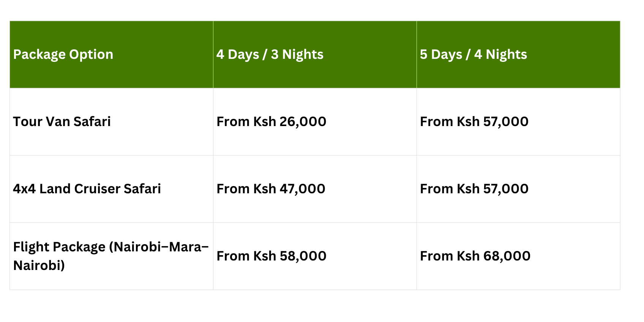The image size is (644, 322).
Task: Click the number "26,000" in the table
Action: tap(303, 122)
